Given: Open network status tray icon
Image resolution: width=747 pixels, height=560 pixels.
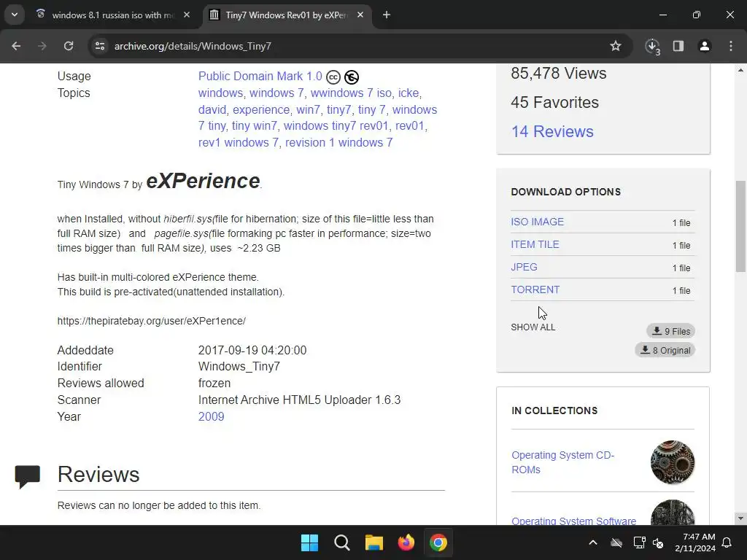Looking at the screenshot, I should pos(639,542).
